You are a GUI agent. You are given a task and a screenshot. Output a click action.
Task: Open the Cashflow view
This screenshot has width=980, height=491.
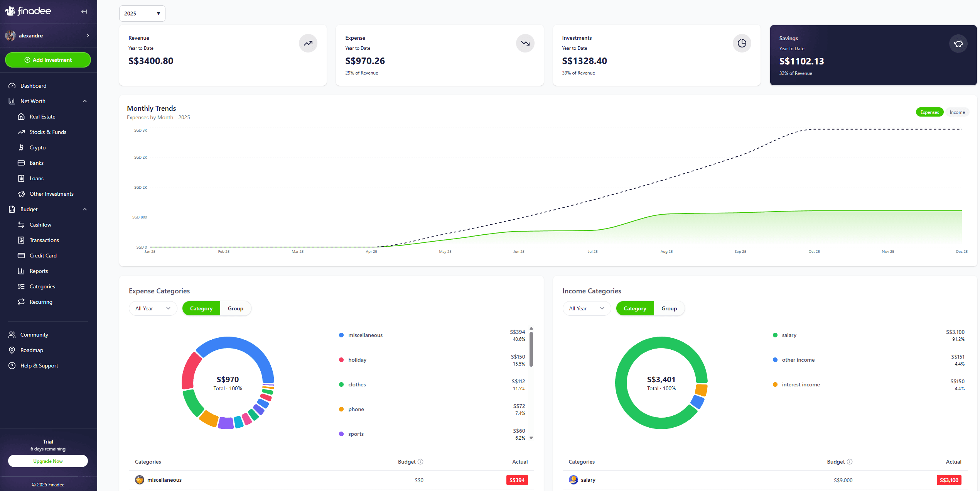[40, 224]
